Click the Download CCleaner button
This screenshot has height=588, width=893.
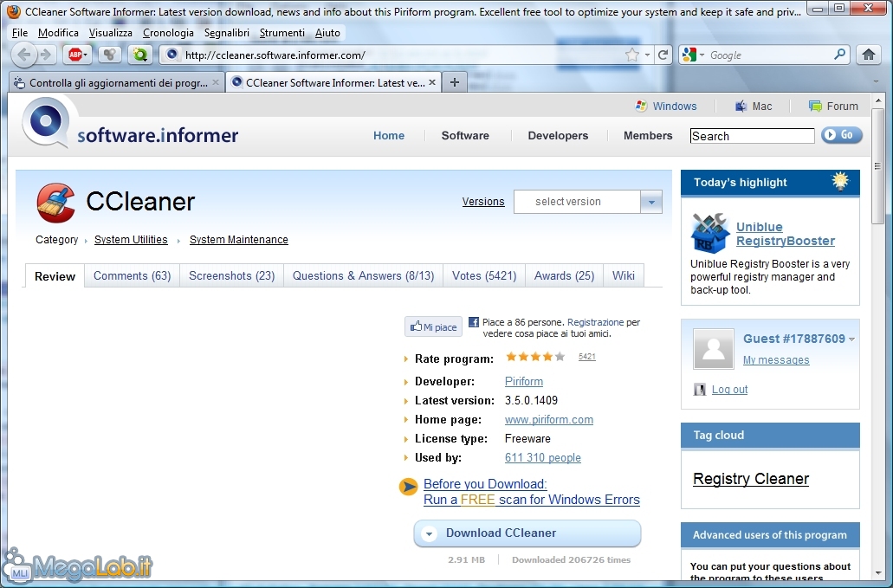pyautogui.click(x=527, y=533)
